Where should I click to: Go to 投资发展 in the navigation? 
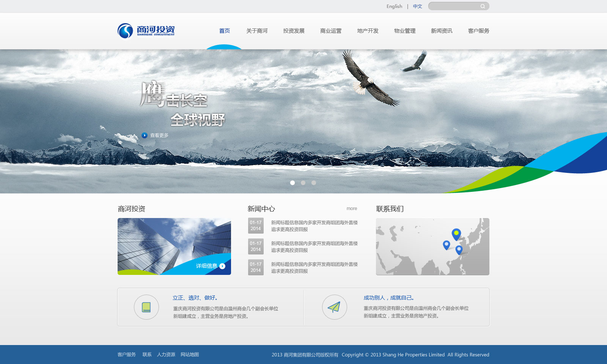coord(294,31)
